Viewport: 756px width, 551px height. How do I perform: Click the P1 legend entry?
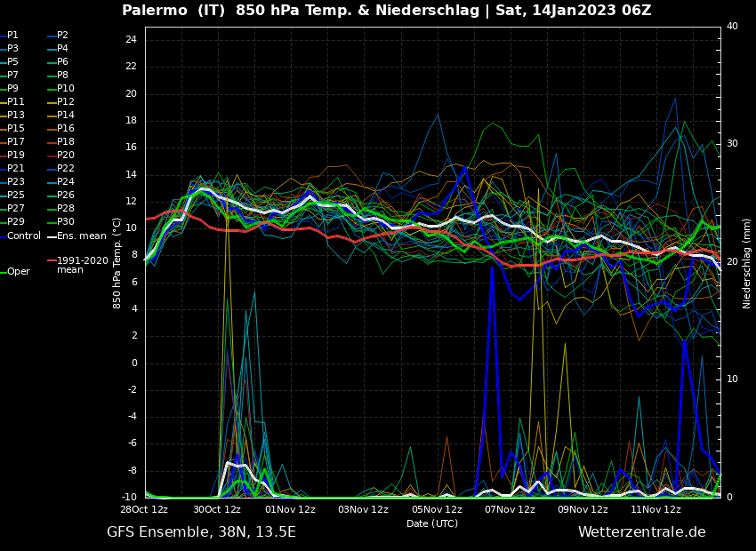coord(12,36)
